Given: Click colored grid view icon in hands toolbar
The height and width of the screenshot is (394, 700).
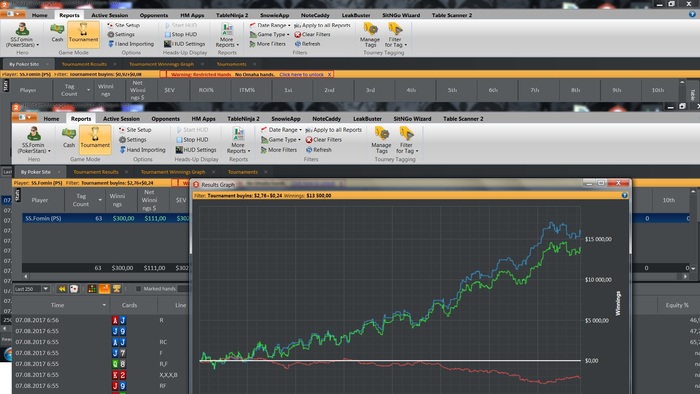Looking at the screenshot, I should pyautogui.click(x=92, y=289).
